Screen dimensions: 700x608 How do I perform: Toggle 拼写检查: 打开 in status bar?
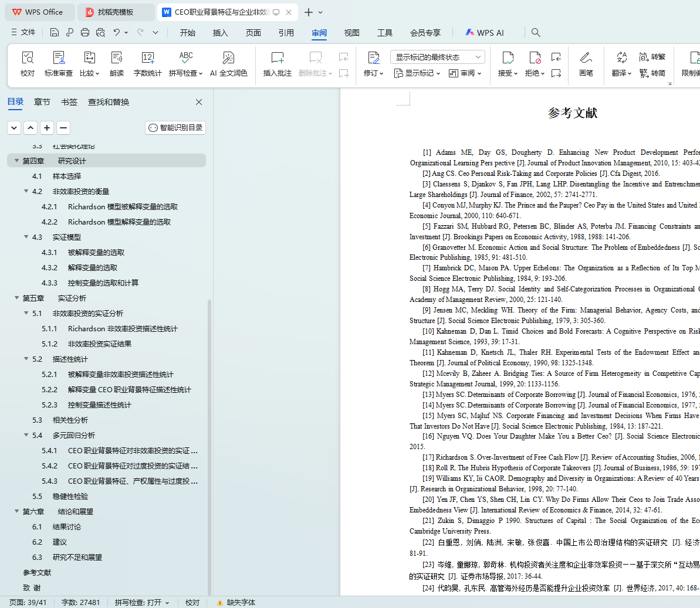(142, 603)
